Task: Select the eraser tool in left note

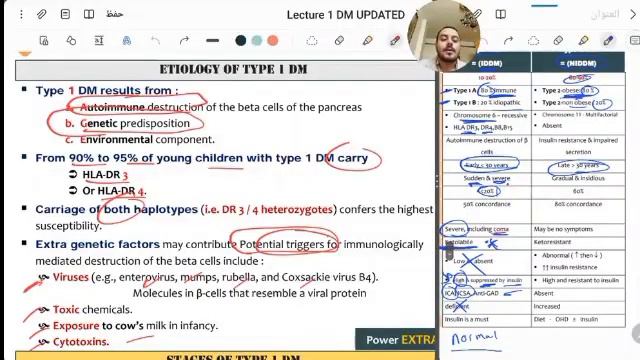Action: (x=339, y=41)
